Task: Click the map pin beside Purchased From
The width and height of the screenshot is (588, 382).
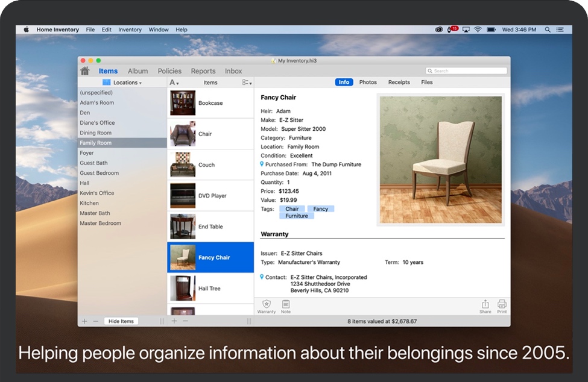Action: 262,164
